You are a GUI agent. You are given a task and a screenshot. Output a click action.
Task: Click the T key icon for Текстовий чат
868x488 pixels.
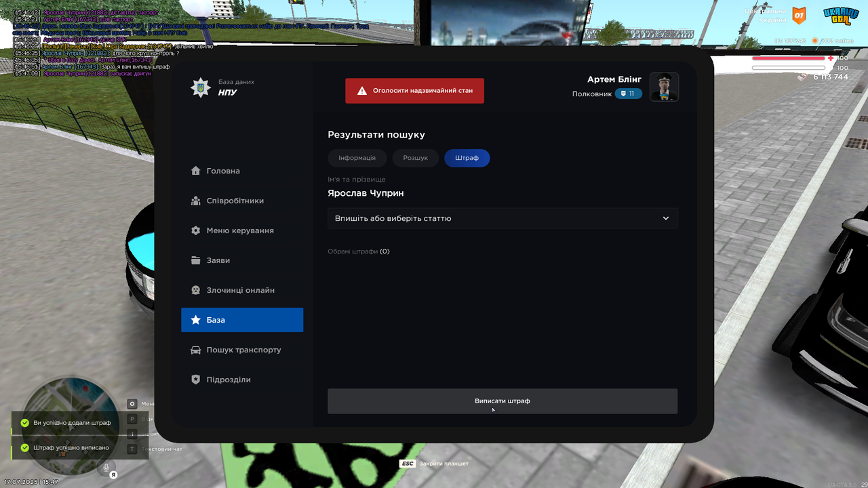(x=132, y=449)
